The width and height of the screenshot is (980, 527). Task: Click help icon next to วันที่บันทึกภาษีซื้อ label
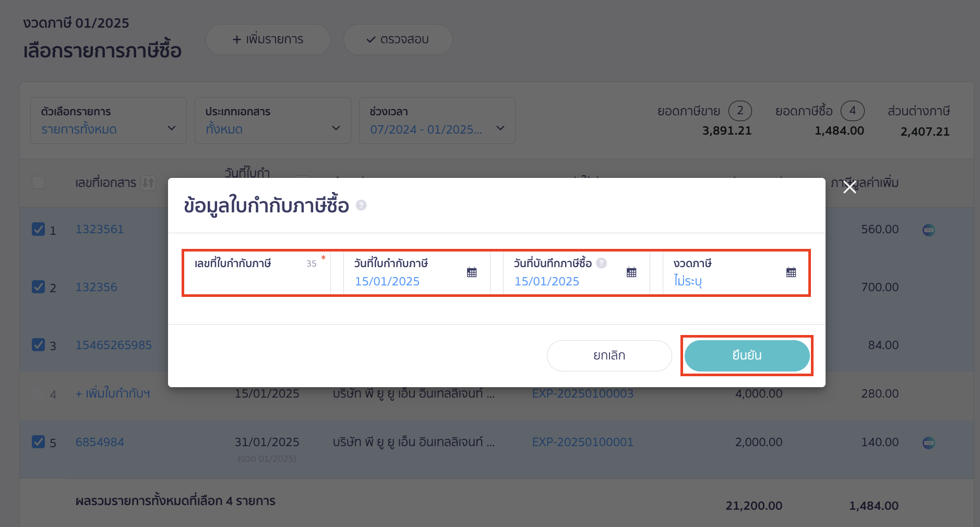(x=601, y=263)
